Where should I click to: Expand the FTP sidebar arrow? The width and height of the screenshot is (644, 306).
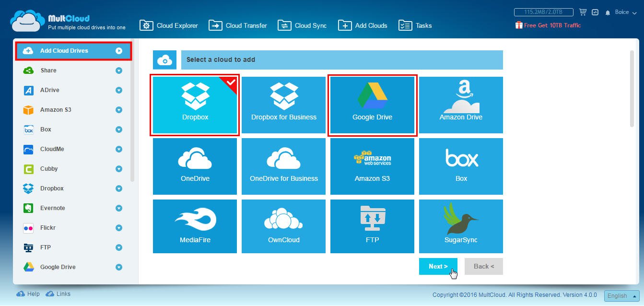click(119, 247)
